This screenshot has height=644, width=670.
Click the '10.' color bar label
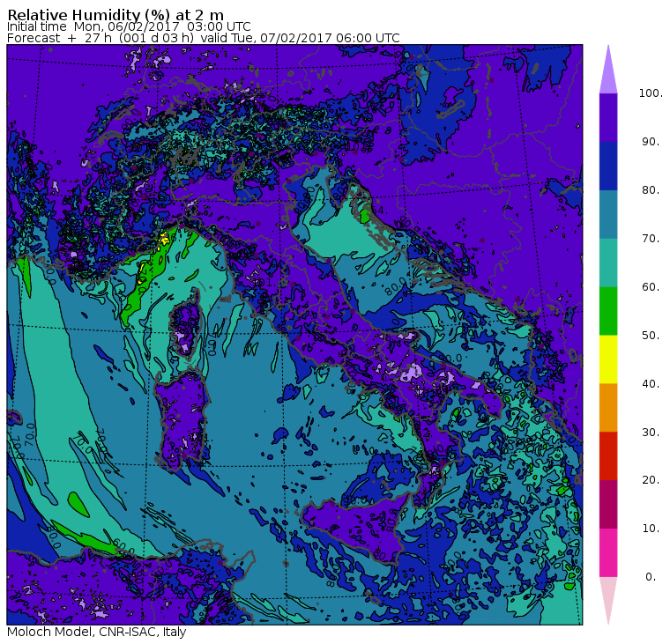tap(651, 529)
